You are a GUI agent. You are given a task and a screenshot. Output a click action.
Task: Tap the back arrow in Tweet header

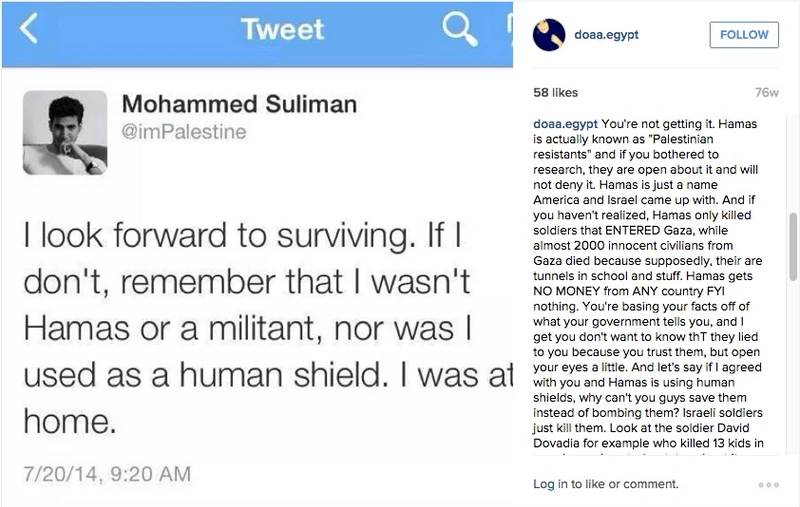[x=28, y=30]
